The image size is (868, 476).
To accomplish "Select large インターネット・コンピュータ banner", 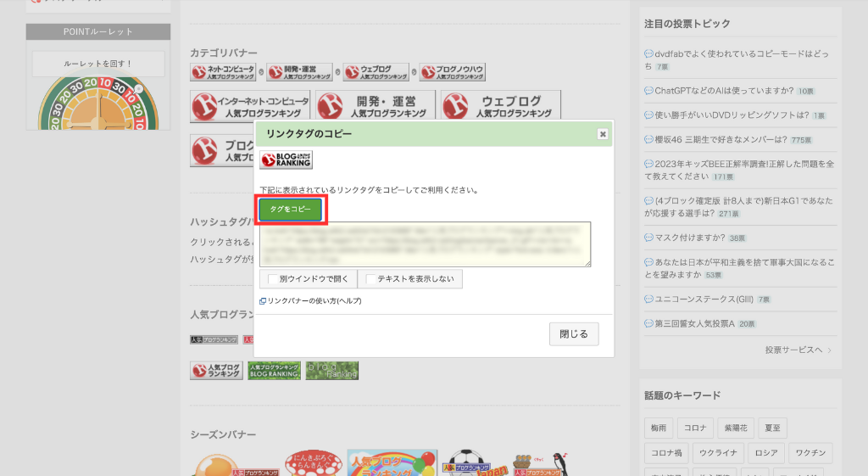I will (x=250, y=106).
